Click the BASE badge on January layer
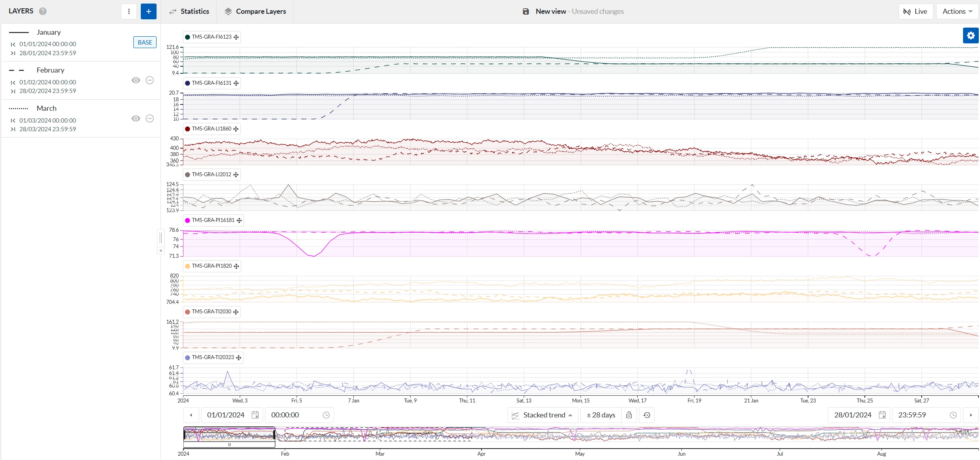The width and height of the screenshot is (980, 460). [145, 42]
